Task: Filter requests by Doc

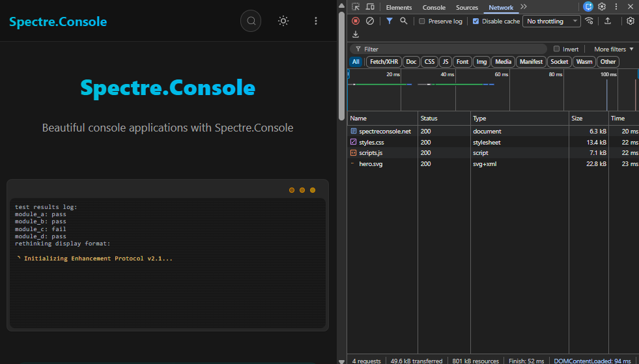Action: coord(411,62)
